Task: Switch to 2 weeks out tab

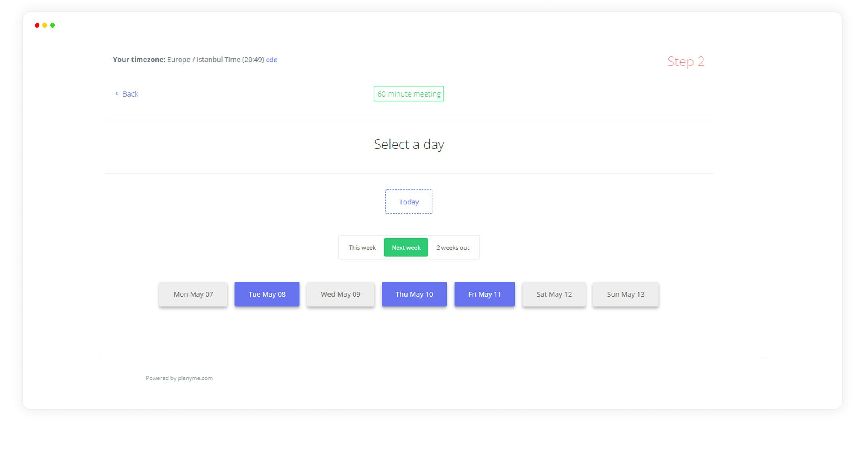Action: [453, 248]
